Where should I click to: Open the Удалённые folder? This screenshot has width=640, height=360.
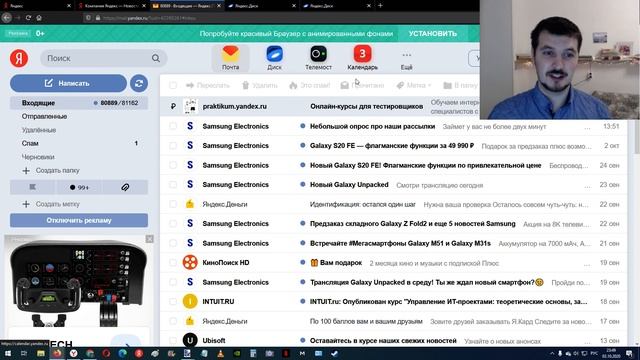point(39,130)
